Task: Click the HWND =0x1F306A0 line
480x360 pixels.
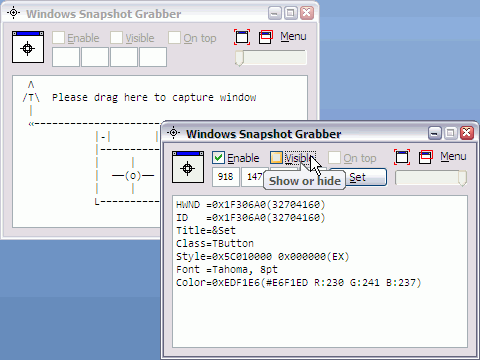Action: [250, 204]
